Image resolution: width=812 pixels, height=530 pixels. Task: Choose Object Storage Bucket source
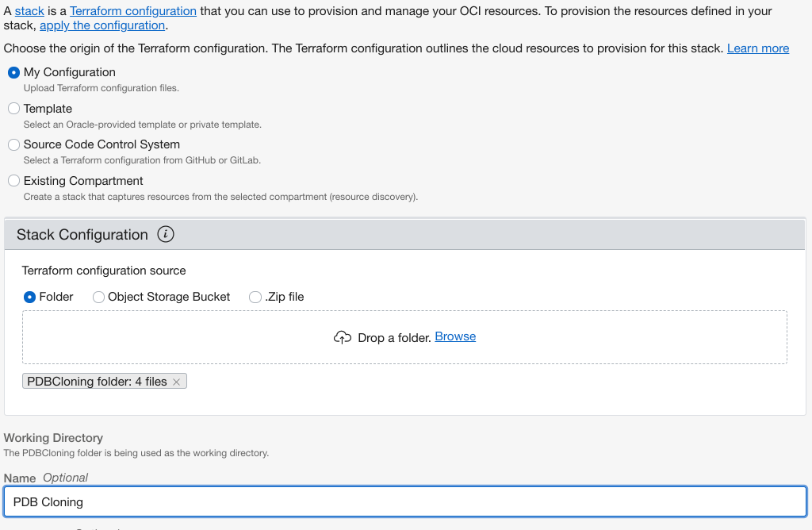98,297
